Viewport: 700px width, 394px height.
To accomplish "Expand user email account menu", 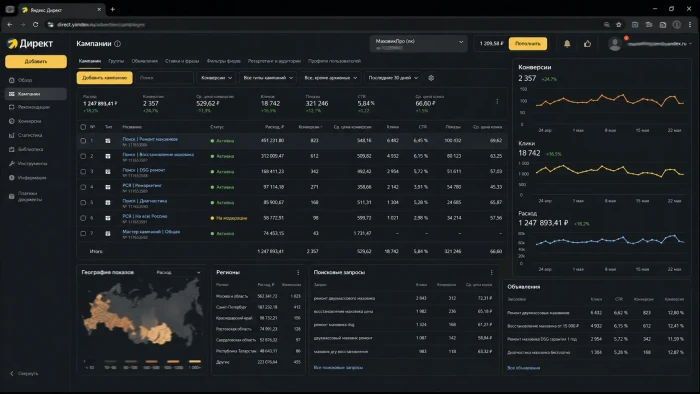I will (x=659, y=44).
